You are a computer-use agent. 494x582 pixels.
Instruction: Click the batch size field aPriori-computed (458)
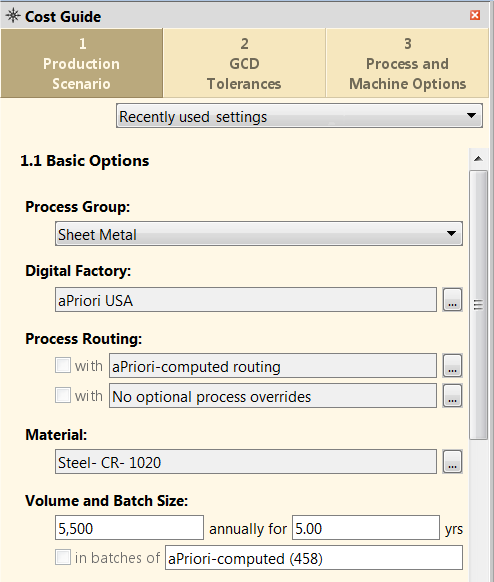point(314,558)
